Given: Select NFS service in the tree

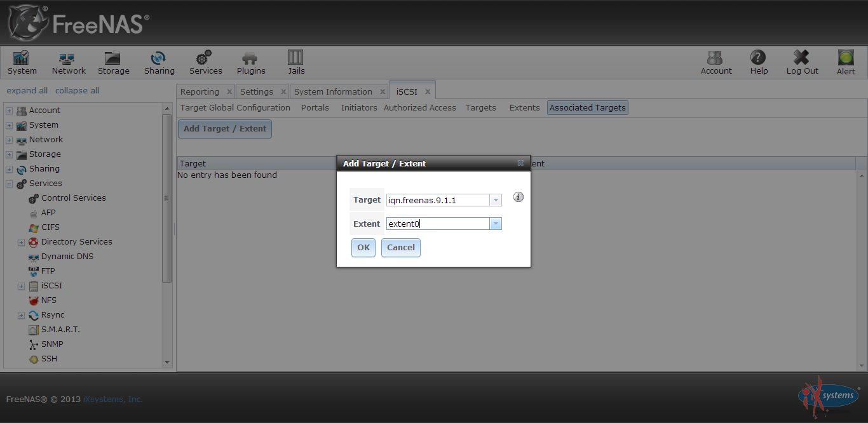Looking at the screenshot, I should pos(49,300).
